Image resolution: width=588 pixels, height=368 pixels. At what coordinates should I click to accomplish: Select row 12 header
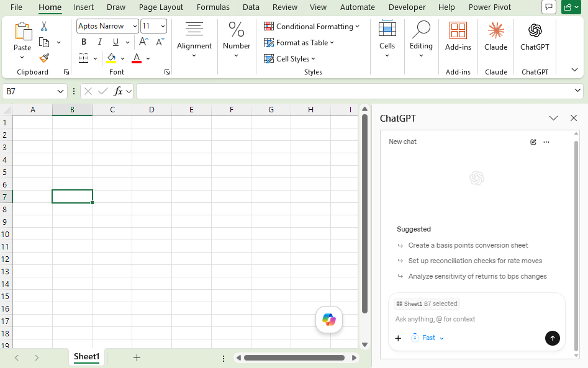pyautogui.click(x=5, y=259)
